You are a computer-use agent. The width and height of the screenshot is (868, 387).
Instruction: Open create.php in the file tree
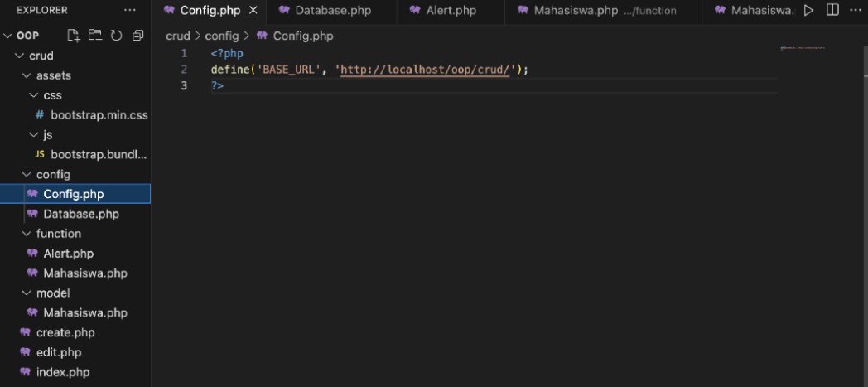75,332
